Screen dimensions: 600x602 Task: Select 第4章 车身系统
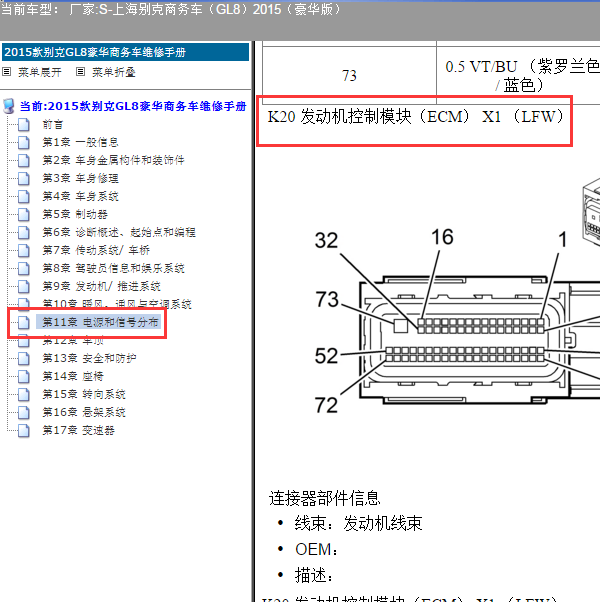click(80, 197)
